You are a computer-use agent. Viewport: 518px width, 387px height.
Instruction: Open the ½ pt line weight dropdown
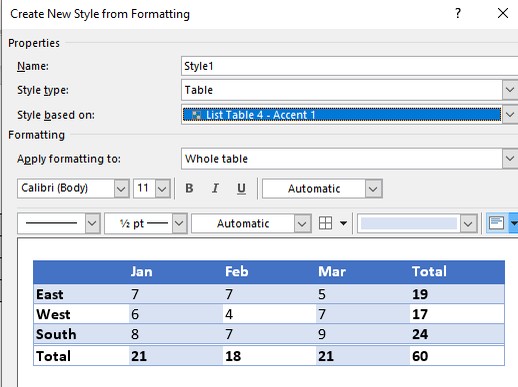(x=179, y=223)
